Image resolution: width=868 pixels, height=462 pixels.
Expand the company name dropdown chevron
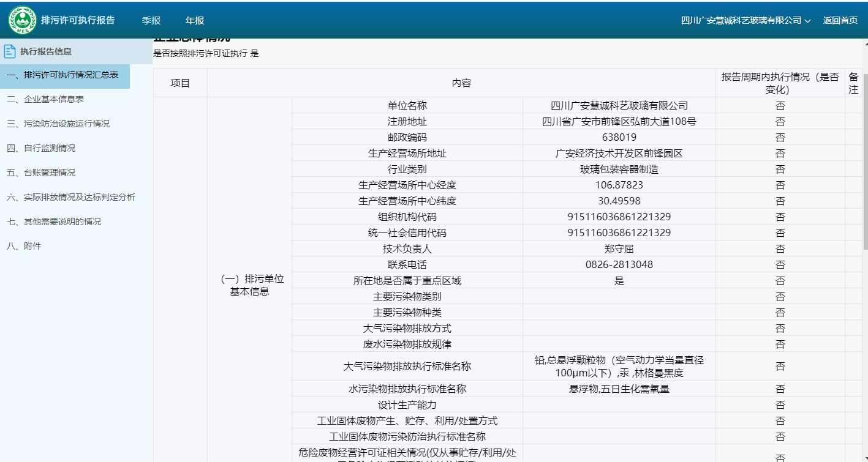[807, 21]
